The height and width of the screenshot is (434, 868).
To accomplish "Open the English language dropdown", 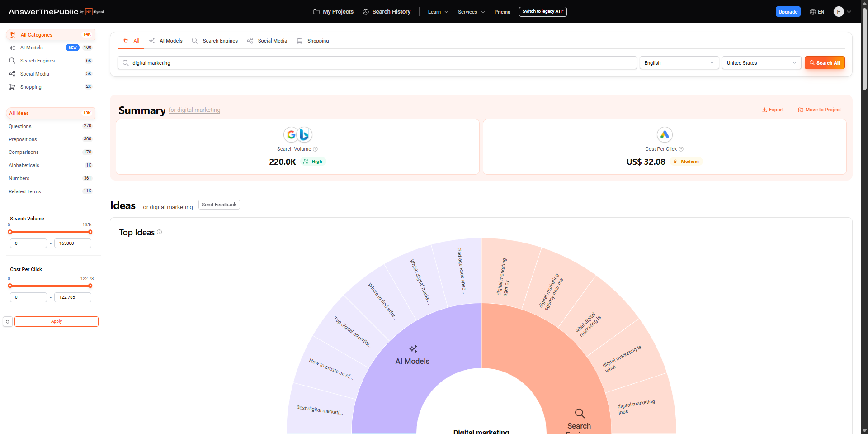I will [x=679, y=63].
